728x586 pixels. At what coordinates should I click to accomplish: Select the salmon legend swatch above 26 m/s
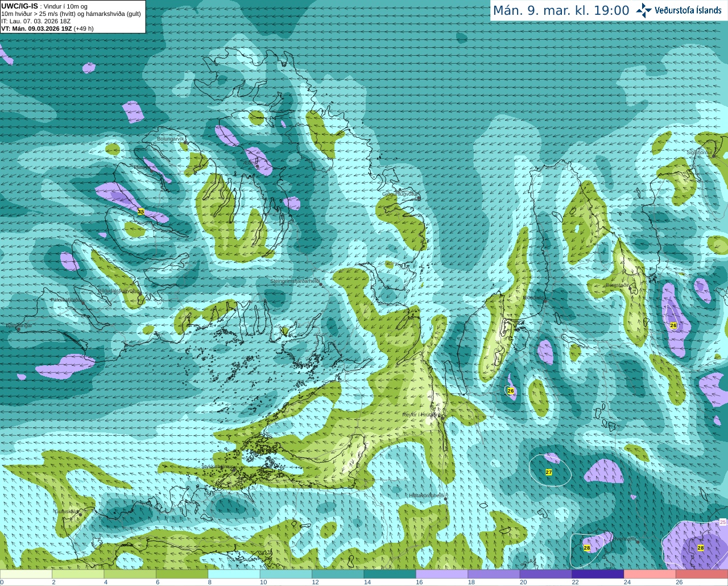(702, 574)
